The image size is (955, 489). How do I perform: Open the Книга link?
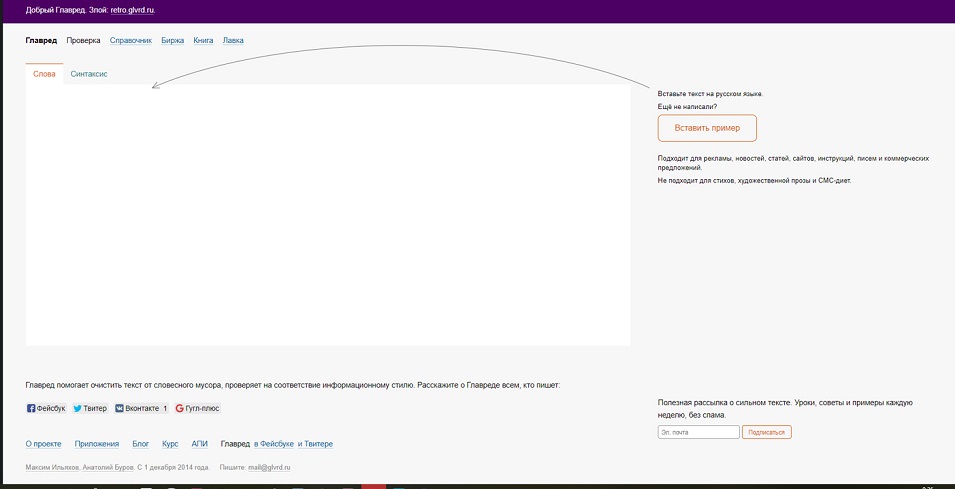pyautogui.click(x=203, y=41)
